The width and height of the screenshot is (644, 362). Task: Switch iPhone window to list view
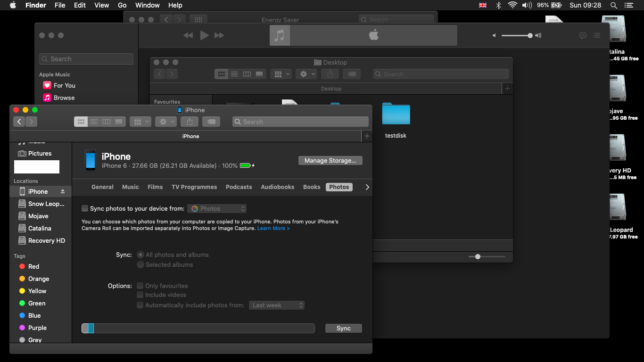pos(94,122)
